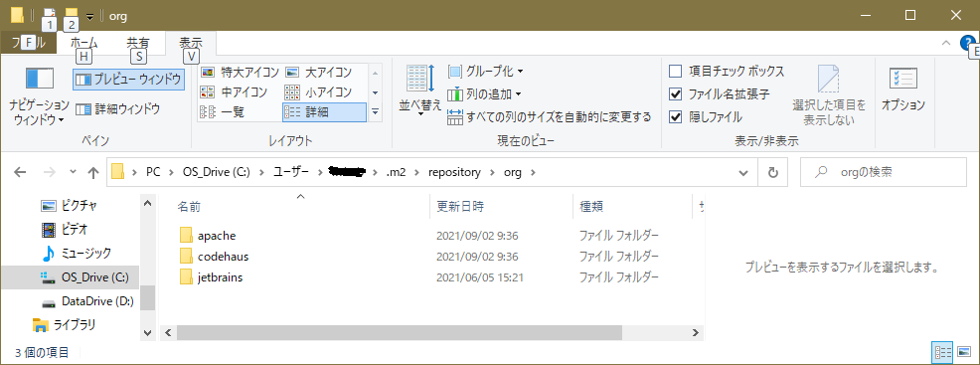Click jetbrains date 2021/06/05 15:21
The image size is (980, 365).
(x=480, y=277)
